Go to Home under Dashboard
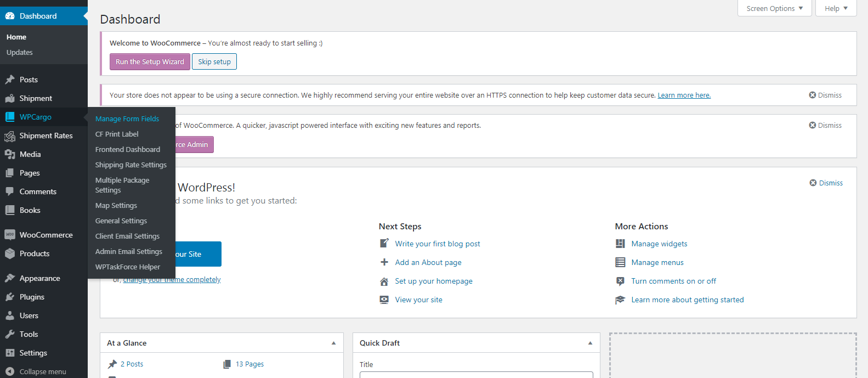The height and width of the screenshot is (378, 868). click(x=16, y=37)
